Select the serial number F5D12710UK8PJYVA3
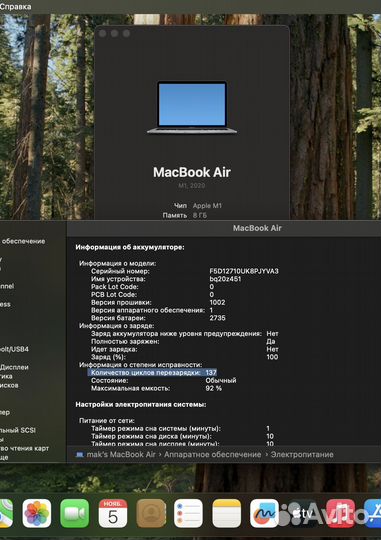 point(244,271)
